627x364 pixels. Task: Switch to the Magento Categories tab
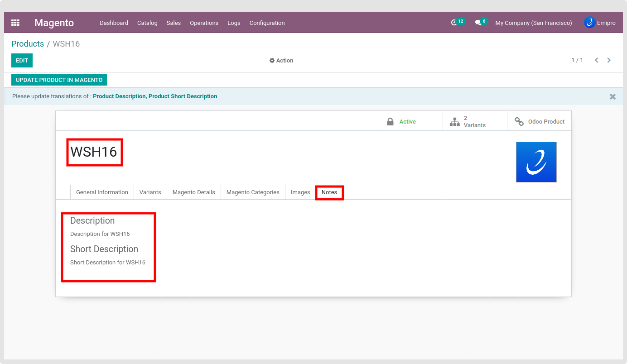tap(253, 192)
